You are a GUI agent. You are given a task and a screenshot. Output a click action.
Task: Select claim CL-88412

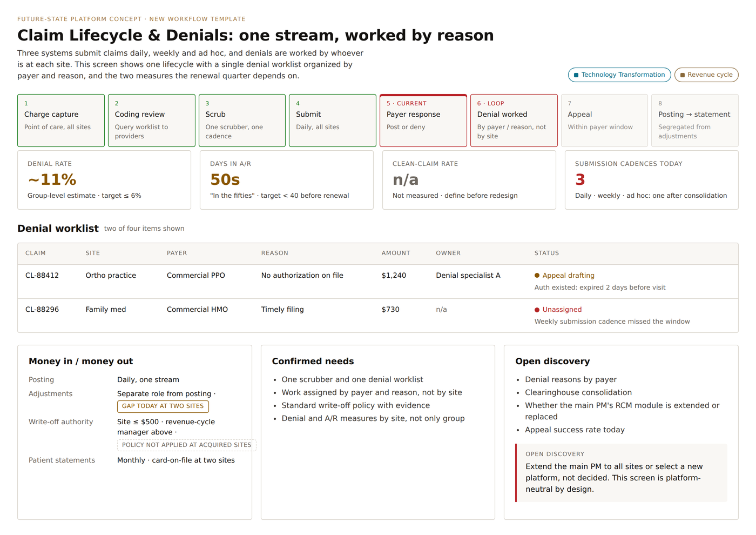pos(42,276)
